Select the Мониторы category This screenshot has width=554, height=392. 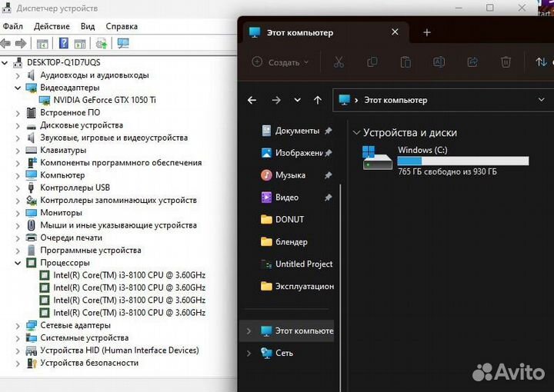click(61, 213)
